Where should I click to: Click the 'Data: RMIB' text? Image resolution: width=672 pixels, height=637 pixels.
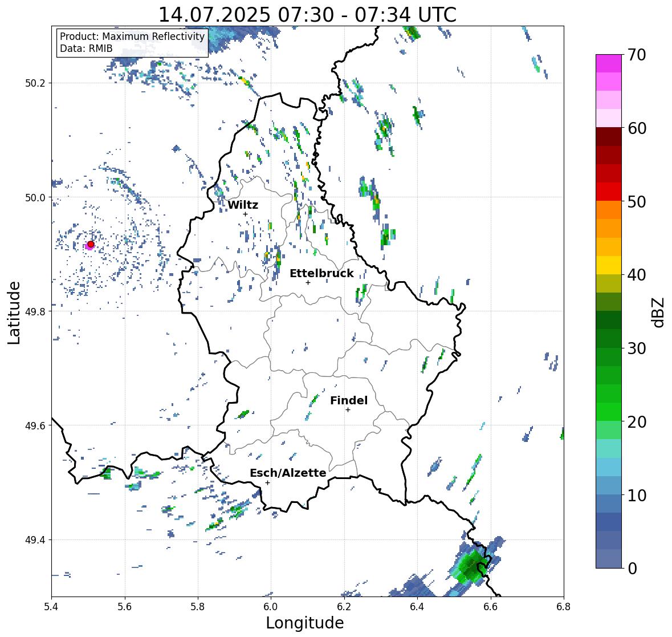coord(86,48)
